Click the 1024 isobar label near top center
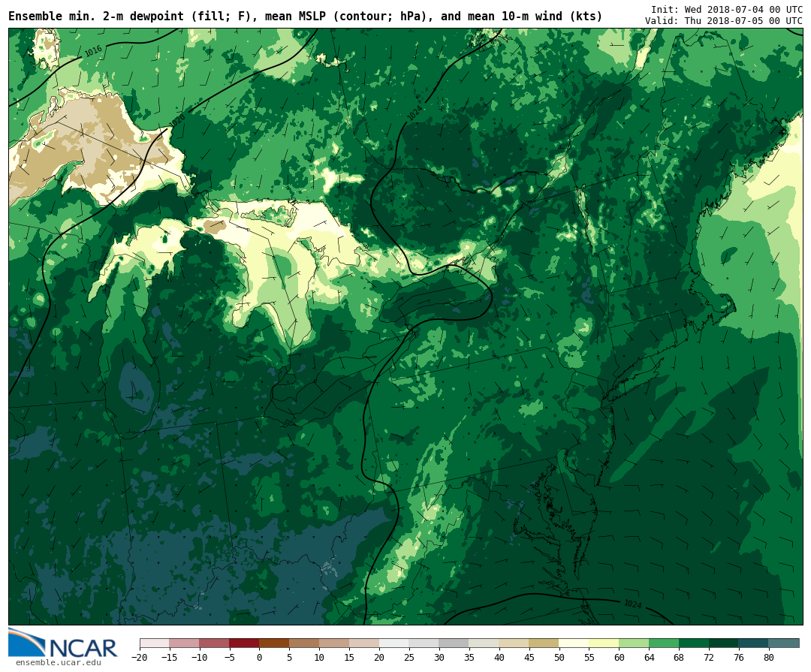Viewport: 811px width, 672px height. click(x=415, y=113)
